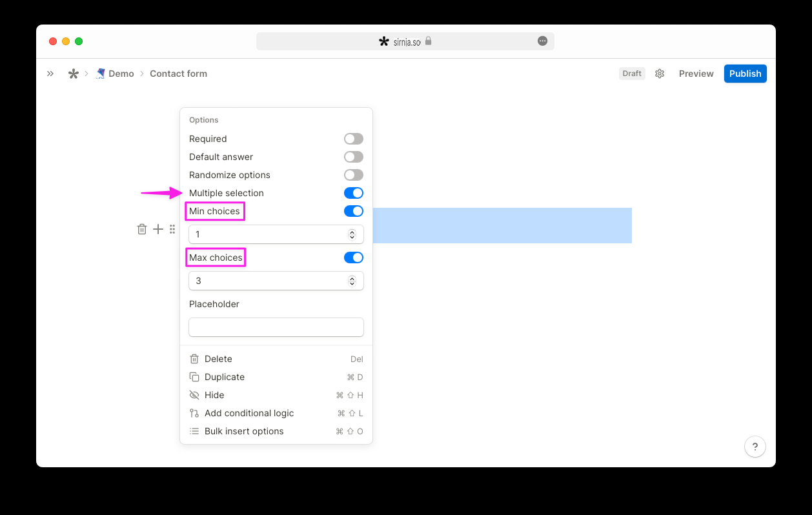Viewport: 812px width, 515px height.
Task: Go to Demo workspace breadcrumb
Action: click(115, 74)
